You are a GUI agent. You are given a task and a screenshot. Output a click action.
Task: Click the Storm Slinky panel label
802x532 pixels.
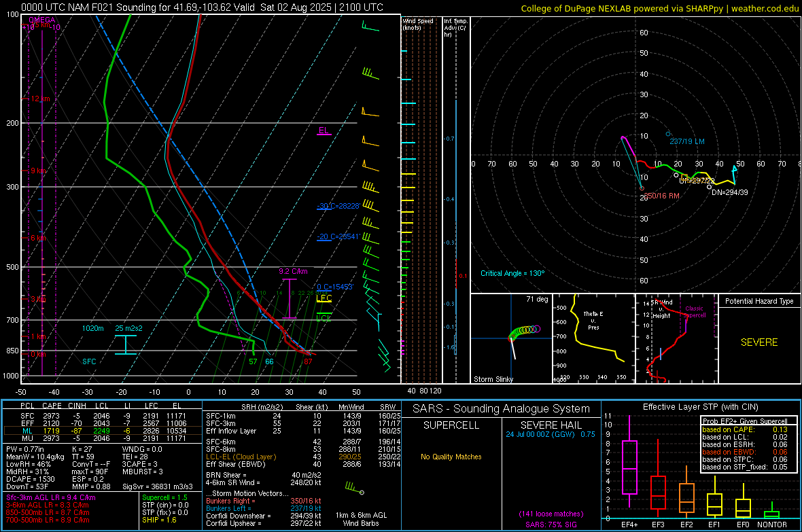click(x=493, y=379)
